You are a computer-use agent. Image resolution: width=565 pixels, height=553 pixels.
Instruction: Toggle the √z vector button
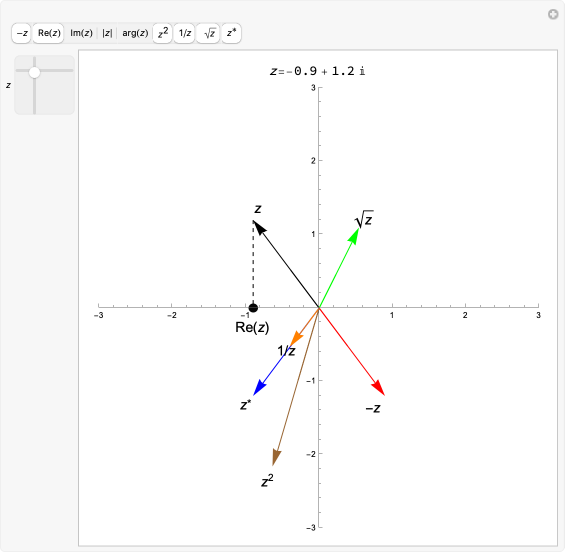click(x=208, y=33)
